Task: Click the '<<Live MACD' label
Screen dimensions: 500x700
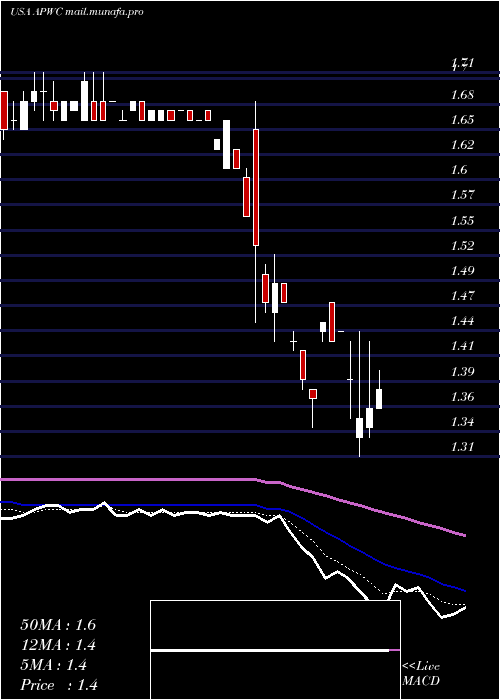Action: (421, 674)
